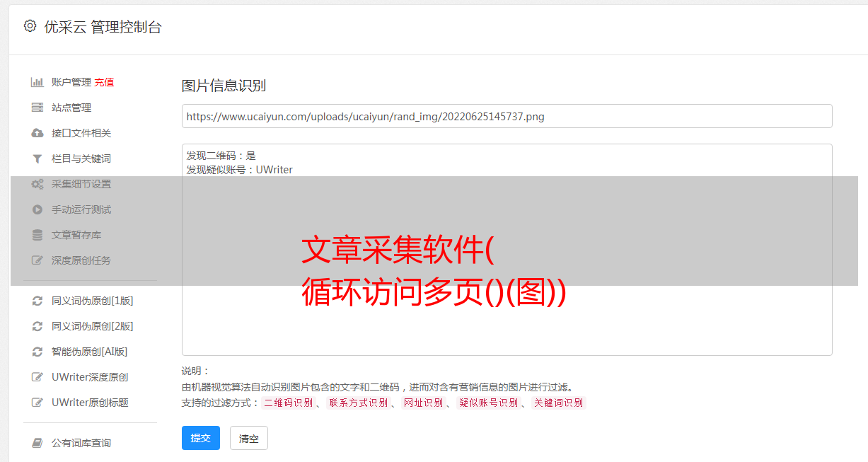Click the refresh icon beside 智能伪原创[AI版]
The width and height of the screenshot is (868, 462).
(37, 352)
